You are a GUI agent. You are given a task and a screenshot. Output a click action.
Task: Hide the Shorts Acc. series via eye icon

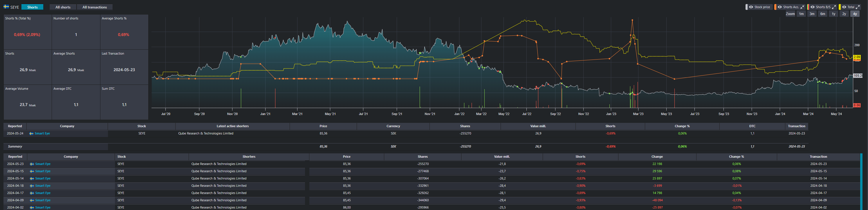tap(780, 7)
